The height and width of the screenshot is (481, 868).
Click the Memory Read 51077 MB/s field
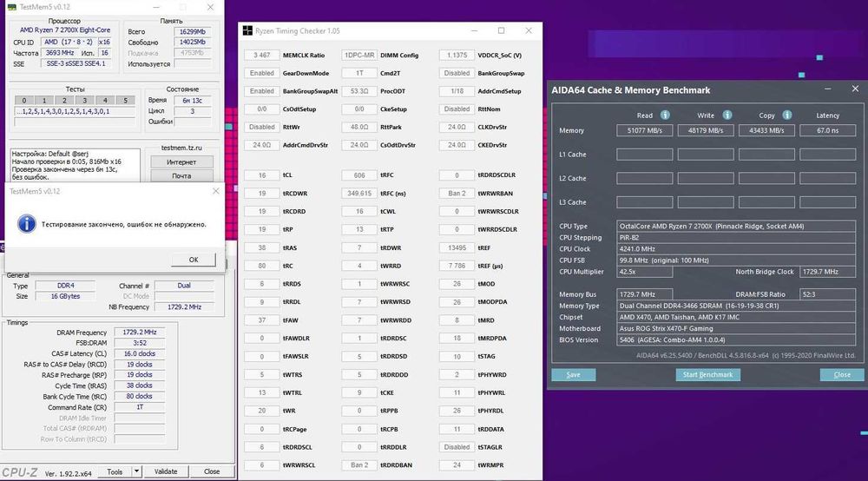coord(645,130)
